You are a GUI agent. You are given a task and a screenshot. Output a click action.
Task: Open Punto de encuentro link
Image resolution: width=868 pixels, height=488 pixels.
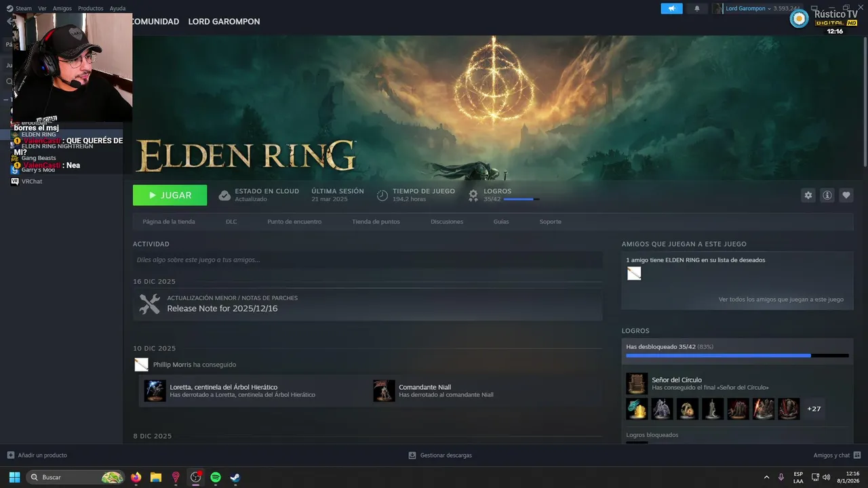point(294,222)
